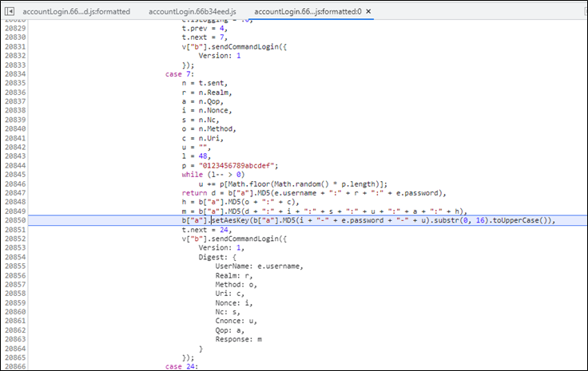
Task: Switch to the accountLogin.66...d.js:formatted tab
Action: (x=76, y=12)
